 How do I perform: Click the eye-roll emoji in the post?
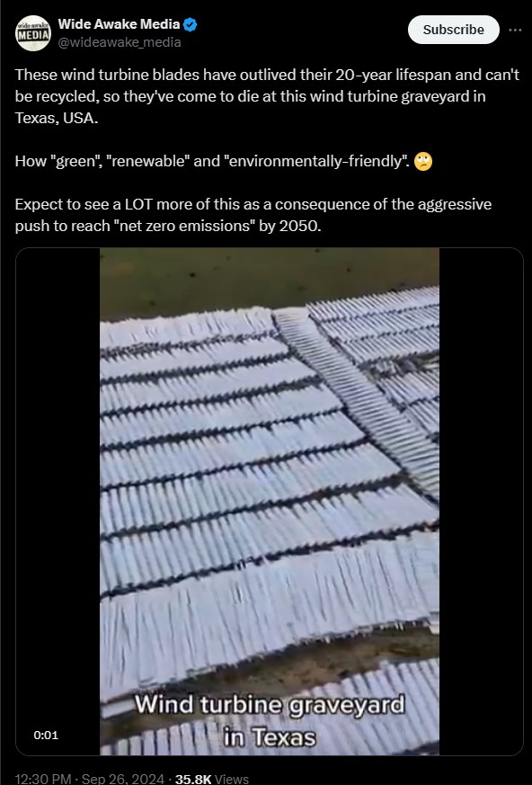pyautogui.click(x=423, y=161)
